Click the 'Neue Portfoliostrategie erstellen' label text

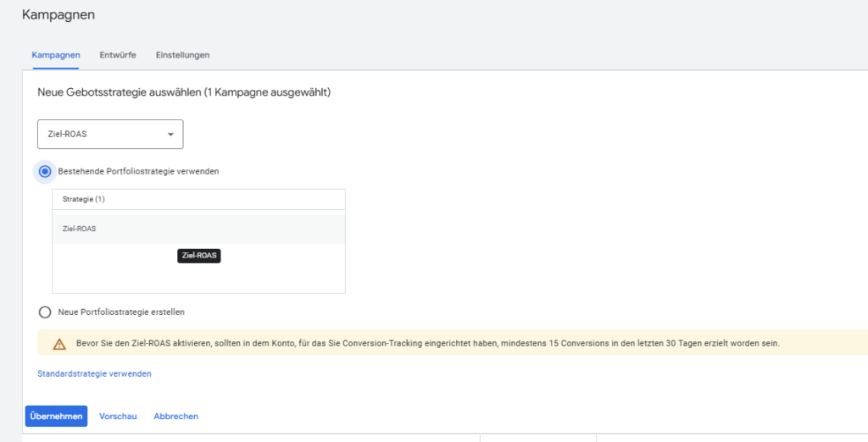click(121, 312)
